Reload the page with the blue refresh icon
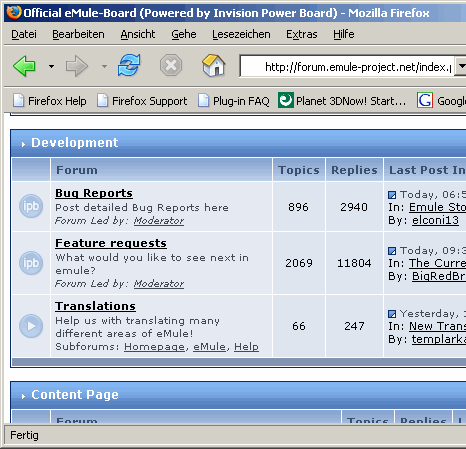Screen dimensions: 466x449 coord(129,65)
